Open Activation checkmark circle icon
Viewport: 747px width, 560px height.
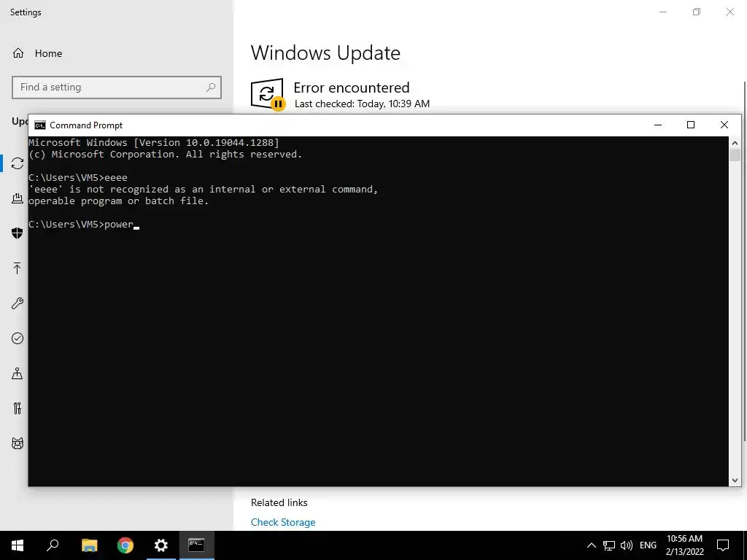[x=18, y=338]
